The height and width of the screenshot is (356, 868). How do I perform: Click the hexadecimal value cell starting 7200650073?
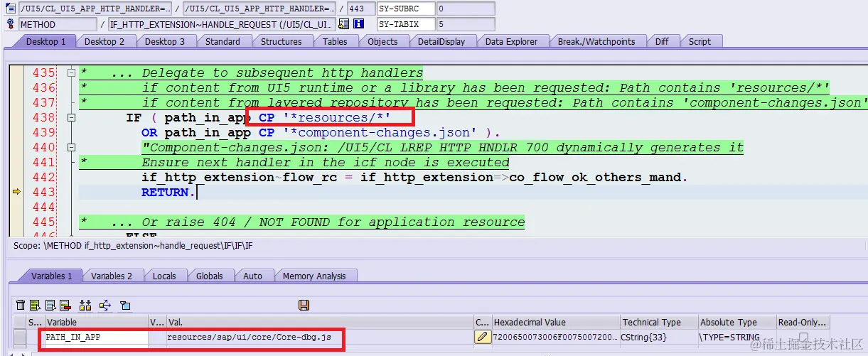coord(555,337)
